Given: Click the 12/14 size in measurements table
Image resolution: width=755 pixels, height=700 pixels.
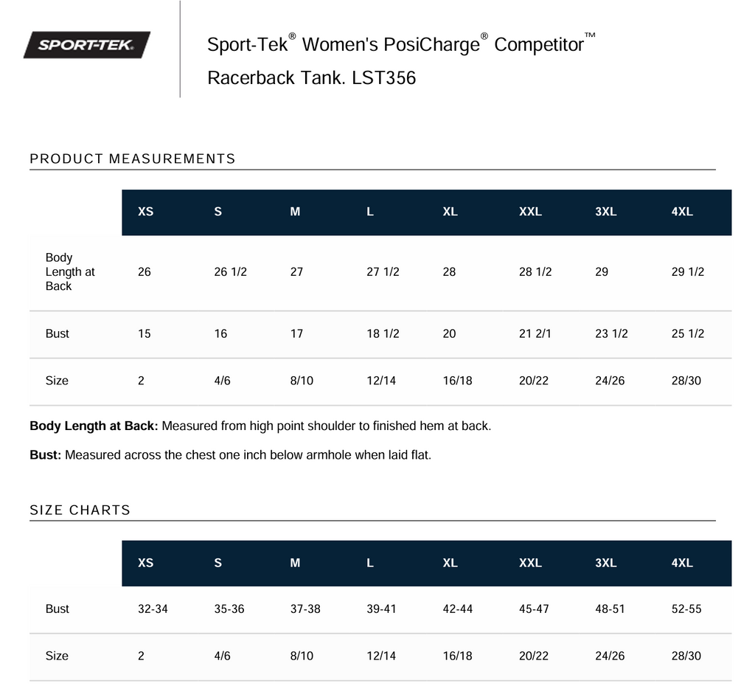Looking at the screenshot, I should coord(381,381).
